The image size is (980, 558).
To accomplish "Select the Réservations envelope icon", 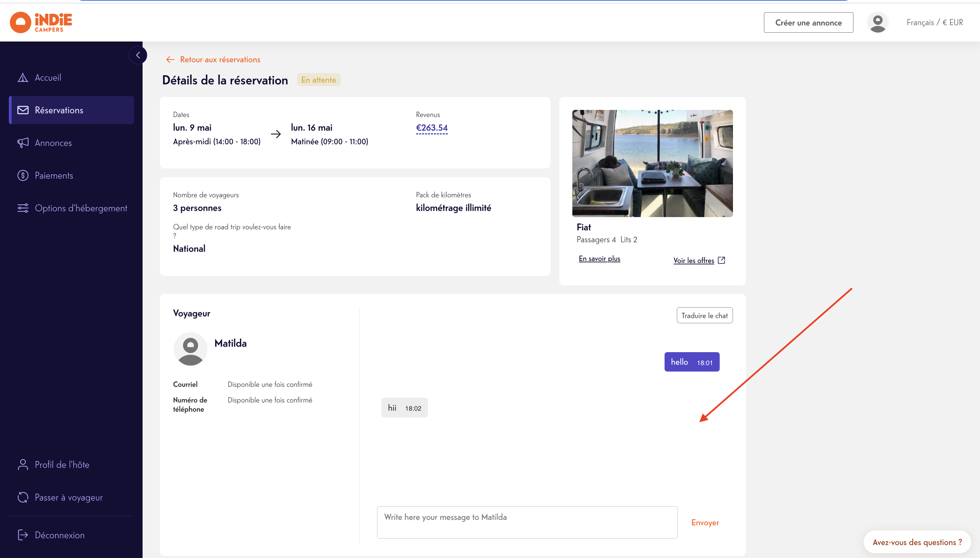I will (23, 110).
